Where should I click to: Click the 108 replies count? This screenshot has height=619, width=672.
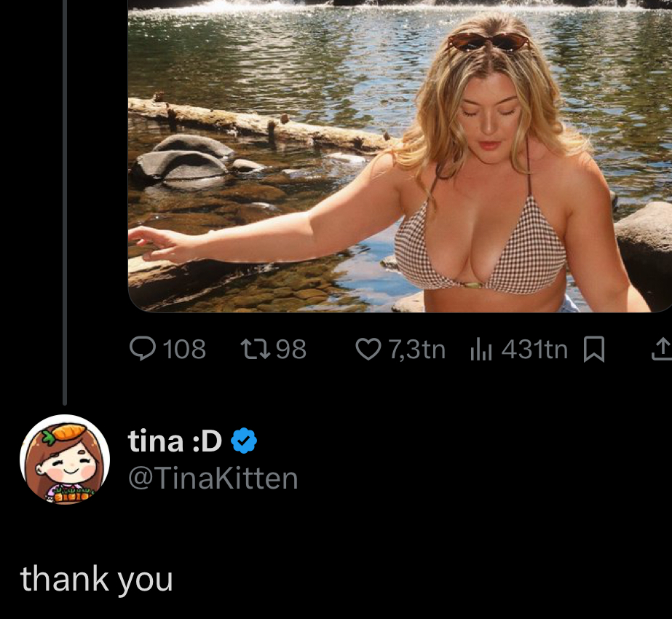(184, 350)
